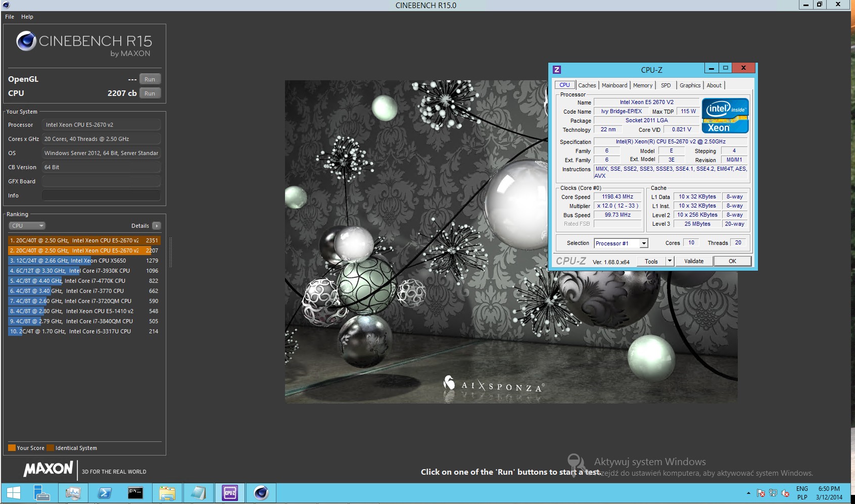Switch to the Memory tab in CPU-Z
855x504 pixels.
pos(643,85)
